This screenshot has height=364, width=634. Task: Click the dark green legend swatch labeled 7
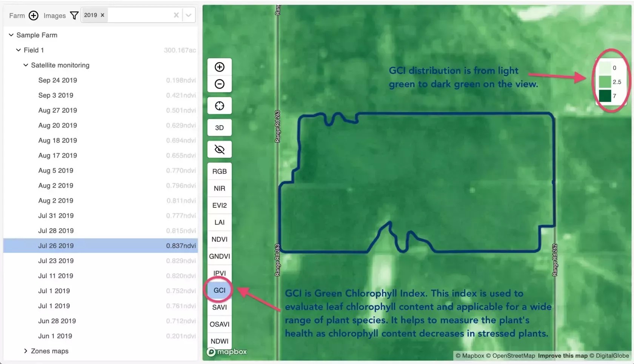click(605, 96)
